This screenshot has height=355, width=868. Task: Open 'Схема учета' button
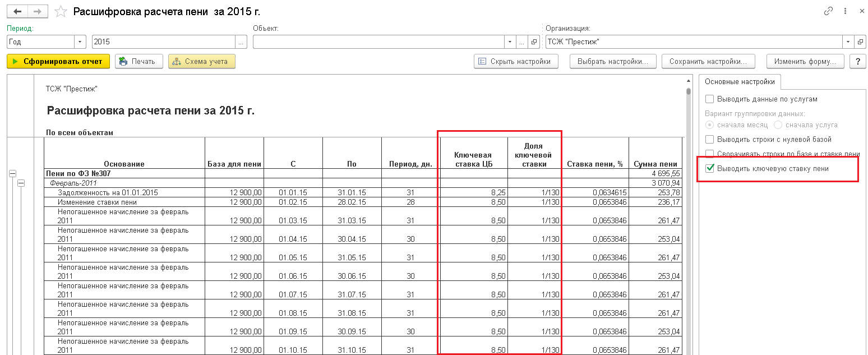[202, 61]
